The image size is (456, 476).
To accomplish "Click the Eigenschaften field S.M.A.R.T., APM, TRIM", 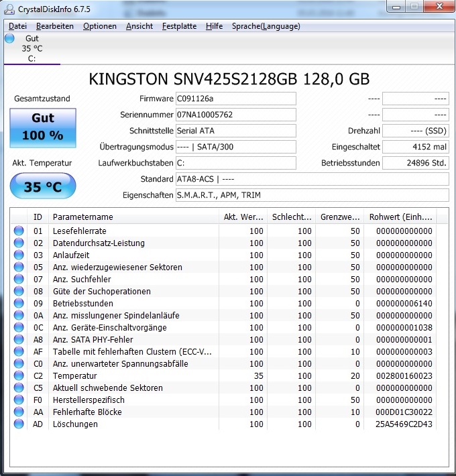I will (x=312, y=195).
